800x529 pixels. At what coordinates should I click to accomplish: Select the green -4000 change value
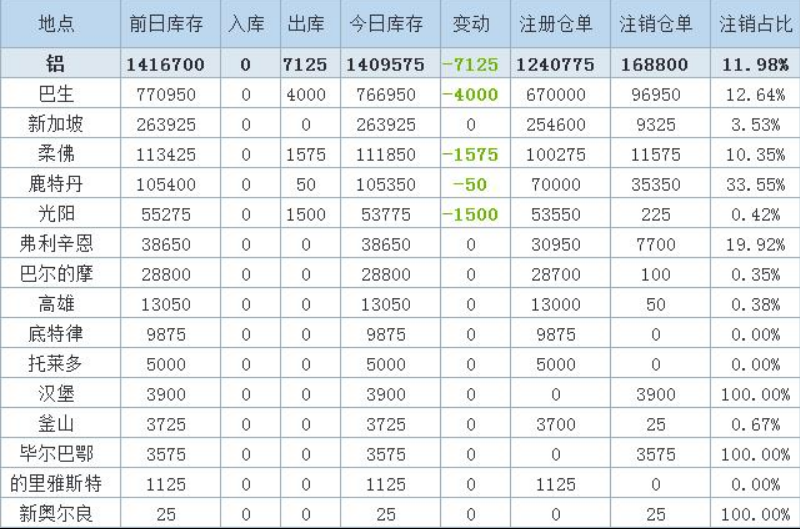tap(470, 96)
